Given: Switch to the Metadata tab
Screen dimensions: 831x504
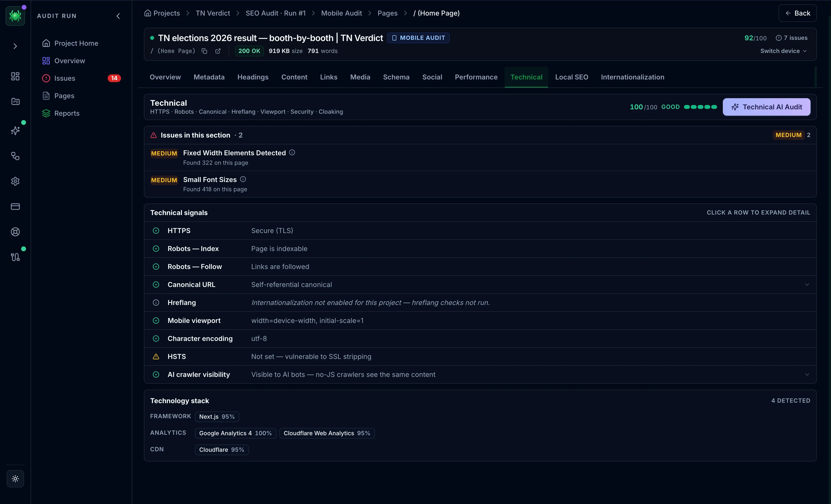Looking at the screenshot, I should coord(209,77).
